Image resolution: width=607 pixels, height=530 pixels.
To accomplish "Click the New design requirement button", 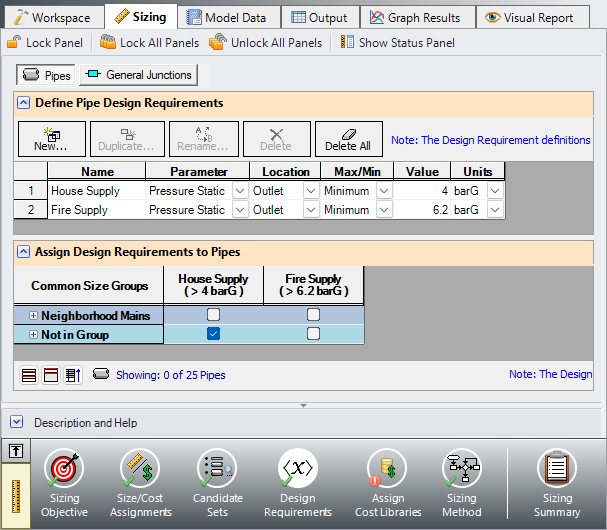I will click(x=51, y=139).
